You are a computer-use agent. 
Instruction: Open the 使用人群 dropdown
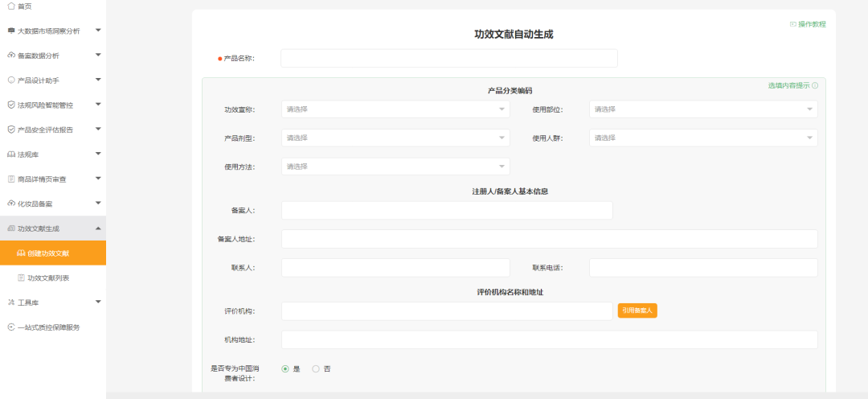[703, 138]
